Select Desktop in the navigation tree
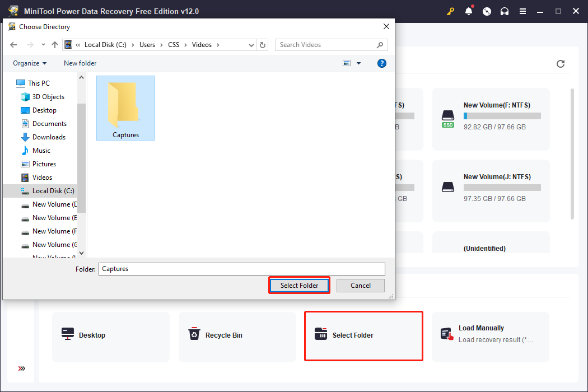Viewport: 588px width, 392px height. coord(39,110)
